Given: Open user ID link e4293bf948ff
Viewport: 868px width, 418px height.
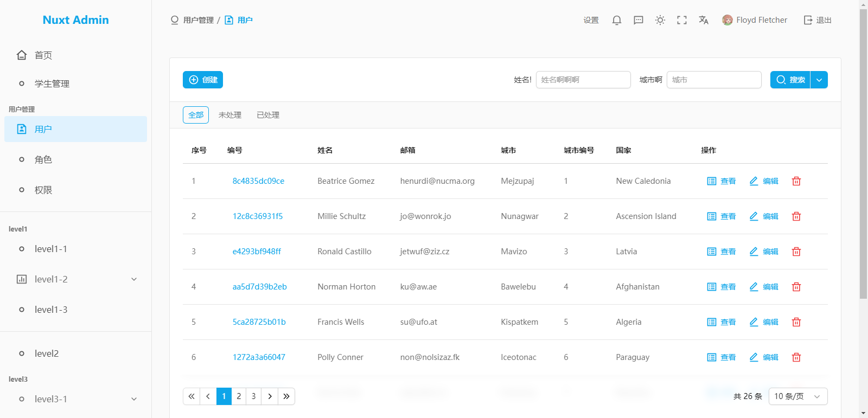Looking at the screenshot, I should pyautogui.click(x=257, y=252).
